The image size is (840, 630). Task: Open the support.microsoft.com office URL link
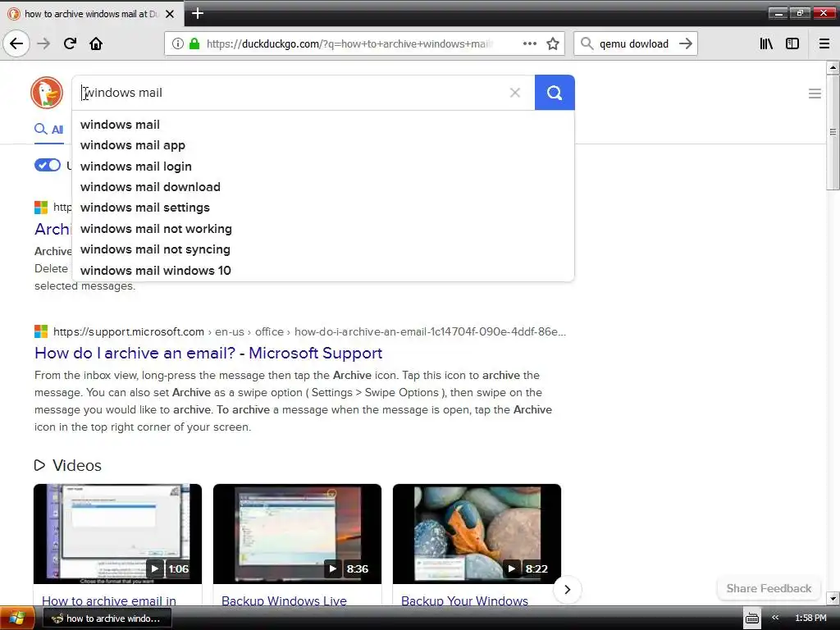(309, 331)
